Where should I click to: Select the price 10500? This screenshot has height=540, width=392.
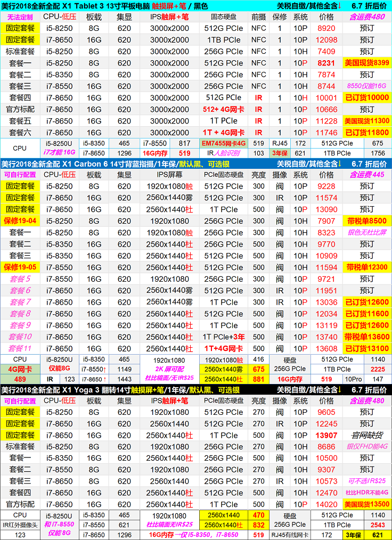326,458
